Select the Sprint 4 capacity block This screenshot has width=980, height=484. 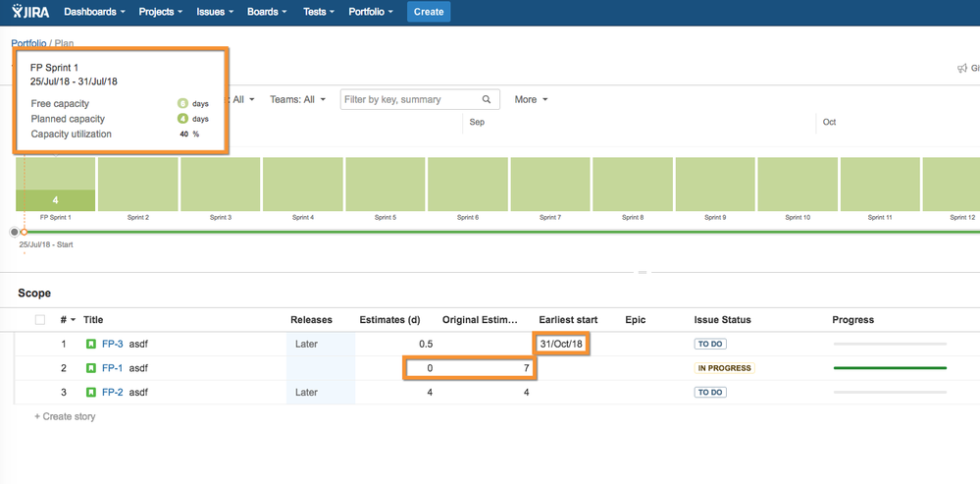coord(303,184)
